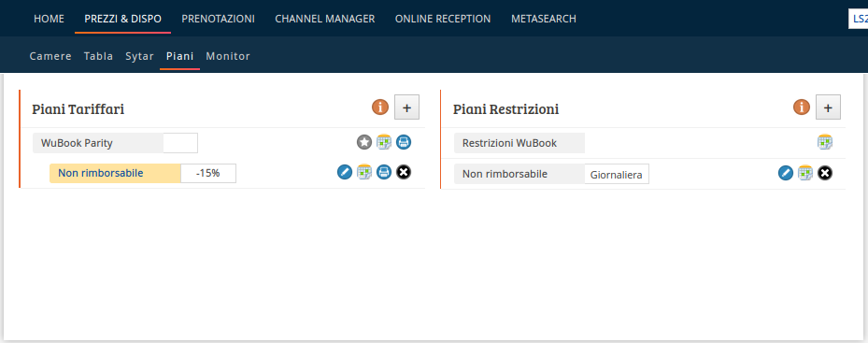Screen dimensions: 868x343
Task: Print the Non rimborsabile rate plan
Action: [384, 172]
